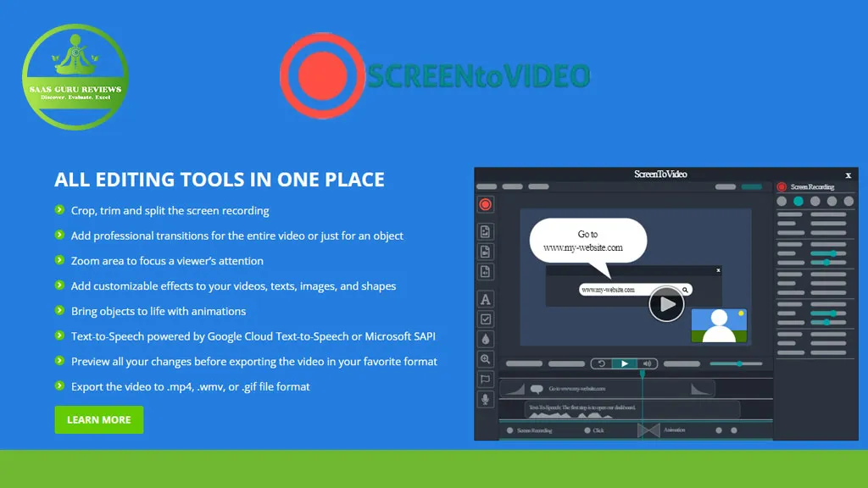Screen dimensions: 868x488
Task: Select the flag marker tool
Action: [x=486, y=379]
